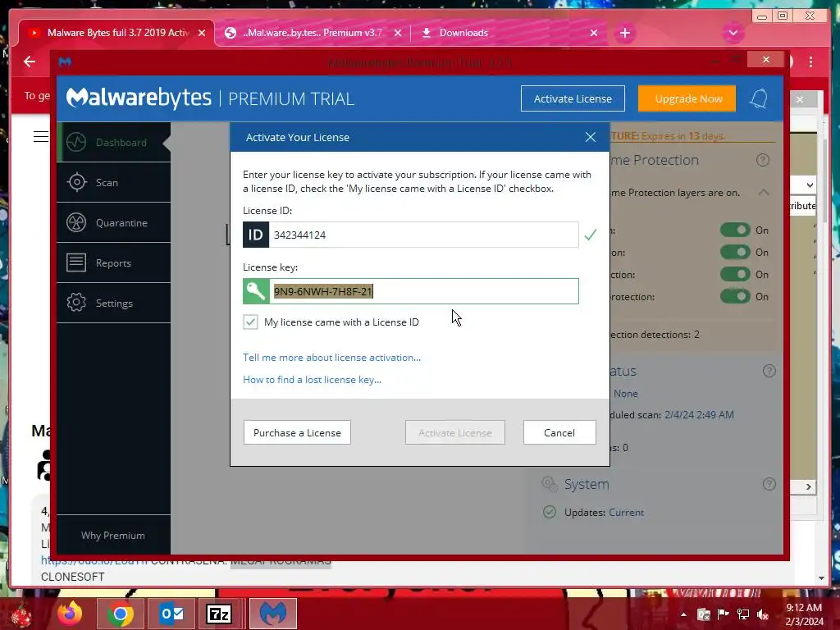This screenshot has width=840, height=630.
Task: Open 'How to find a lost license key' link
Action: (312, 379)
